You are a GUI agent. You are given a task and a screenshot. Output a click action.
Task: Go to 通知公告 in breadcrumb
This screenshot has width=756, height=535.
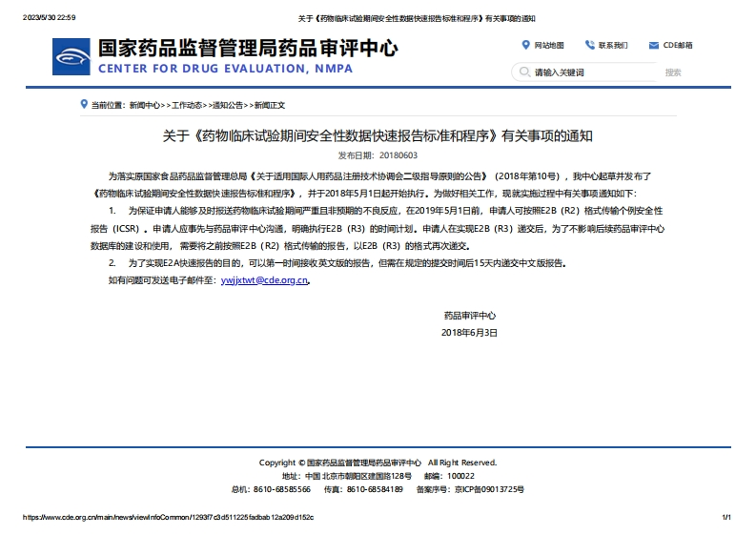click(x=228, y=105)
